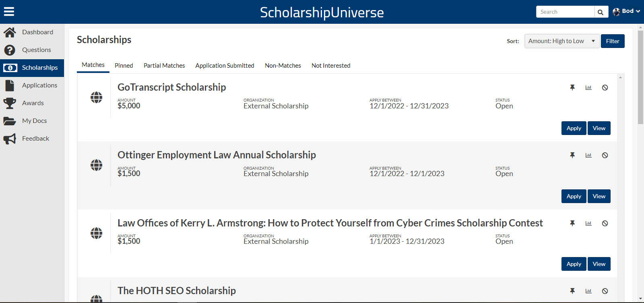Click the GoTranscript Scholarship title
This screenshot has height=303, width=644.
point(171,87)
